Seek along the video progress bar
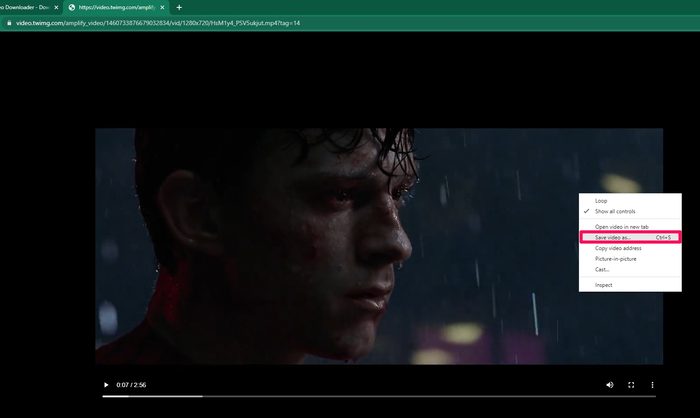 tap(379, 396)
